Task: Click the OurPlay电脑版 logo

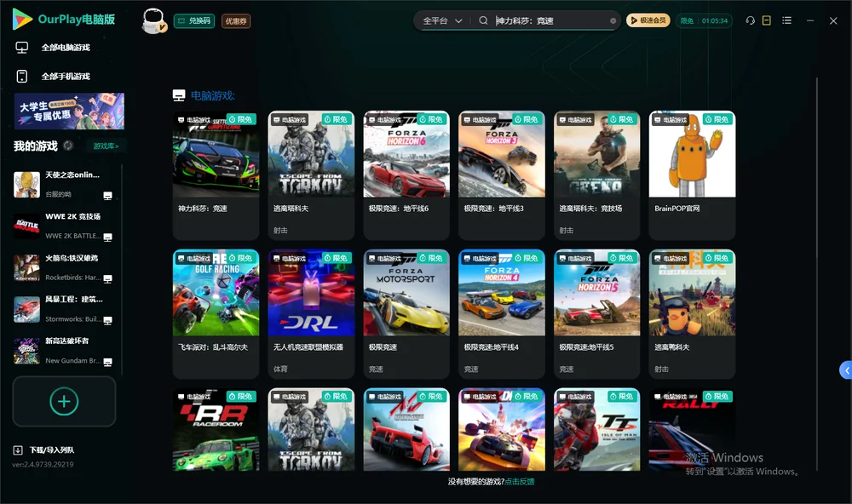Action: click(x=64, y=20)
